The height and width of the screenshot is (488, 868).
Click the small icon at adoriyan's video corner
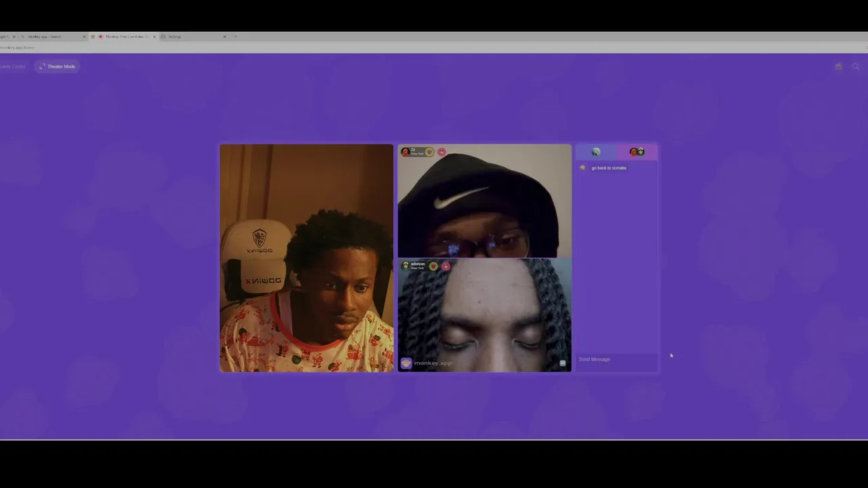(562, 363)
